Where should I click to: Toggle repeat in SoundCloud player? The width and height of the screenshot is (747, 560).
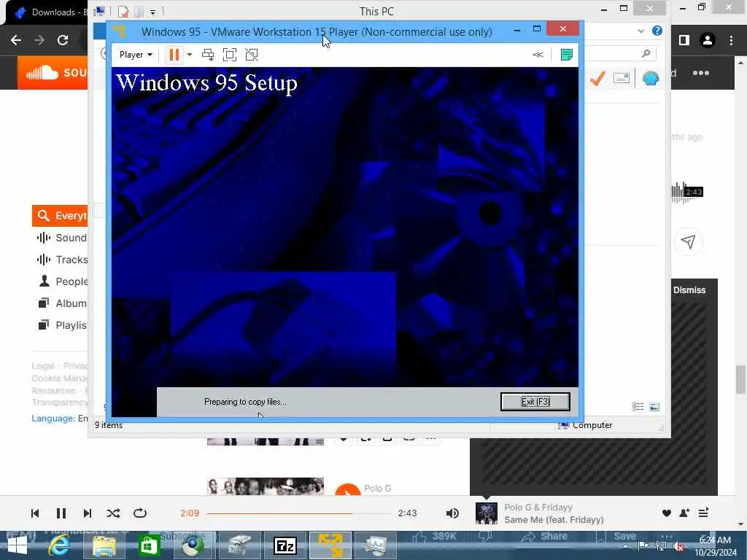click(139, 513)
